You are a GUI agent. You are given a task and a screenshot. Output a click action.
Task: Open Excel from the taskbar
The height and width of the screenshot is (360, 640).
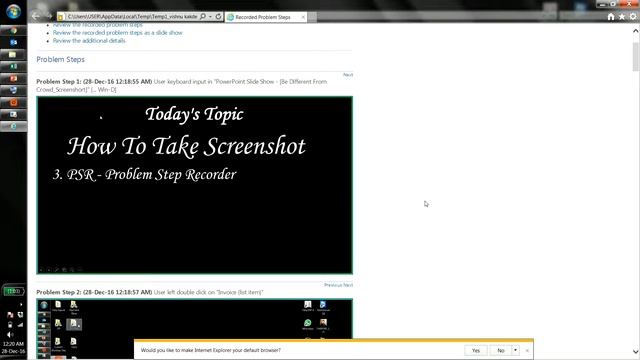tap(13, 66)
